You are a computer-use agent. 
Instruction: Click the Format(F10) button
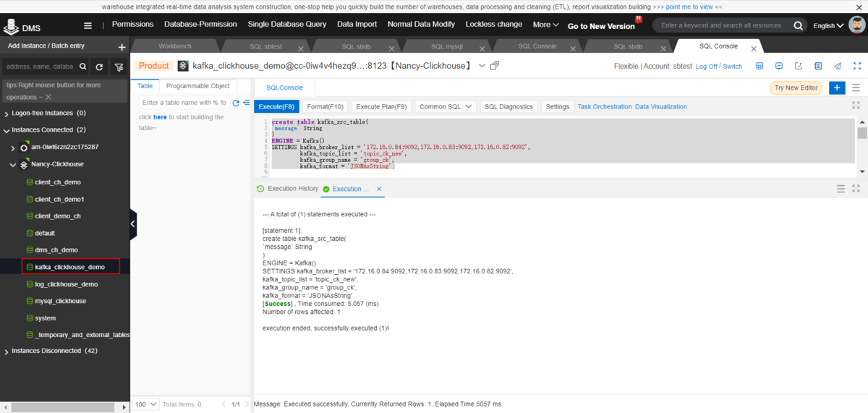[x=325, y=106]
